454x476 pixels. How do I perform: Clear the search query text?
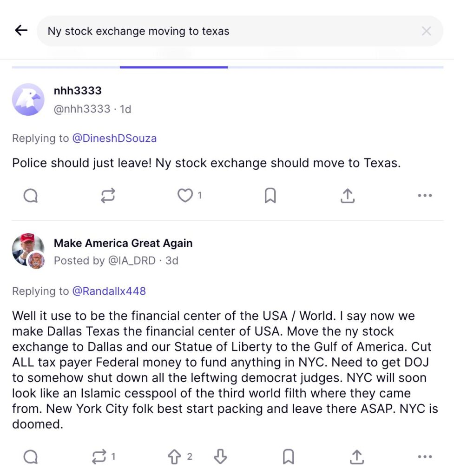pos(426,31)
